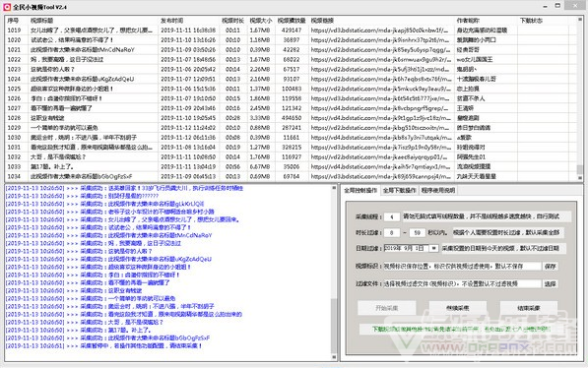Viewport: 588px width, 368px height.
Task: Select table row 1030
Action: (x=291, y=137)
